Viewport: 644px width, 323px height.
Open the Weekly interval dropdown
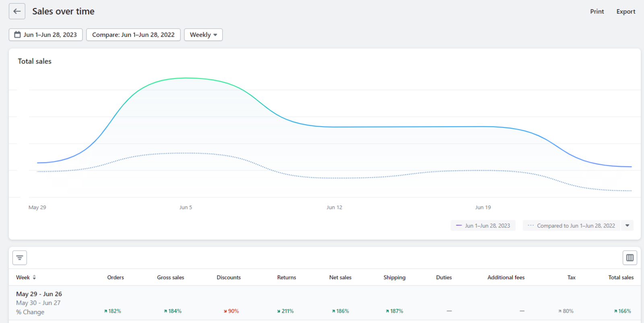[x=203, y=35]
